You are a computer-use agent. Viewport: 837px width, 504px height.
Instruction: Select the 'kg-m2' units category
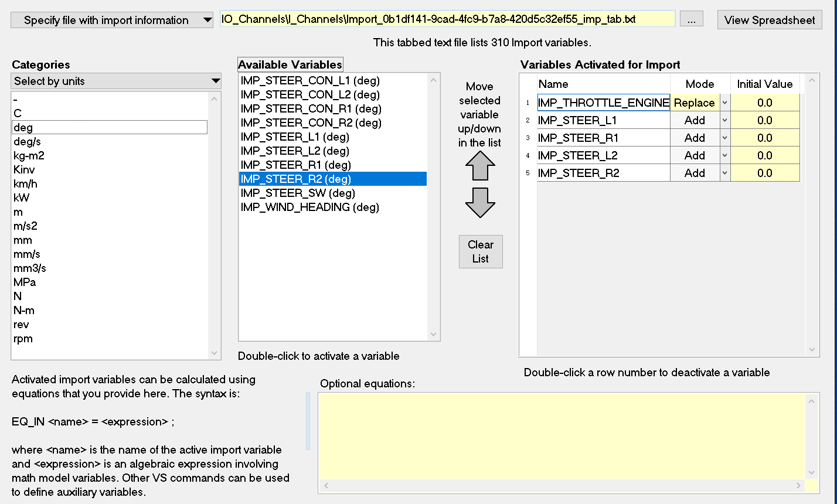tap(110, 155)
